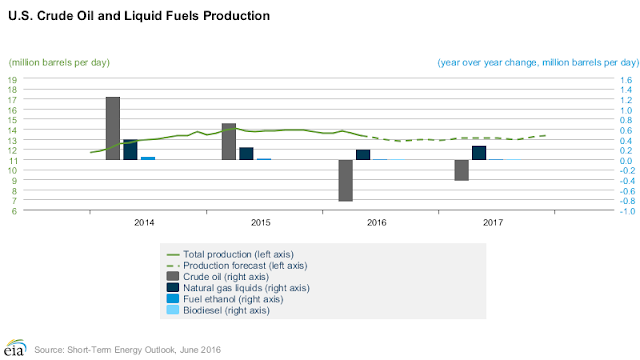Click the left axis value 17
640x360 pixels.
(x=12, y=100)
